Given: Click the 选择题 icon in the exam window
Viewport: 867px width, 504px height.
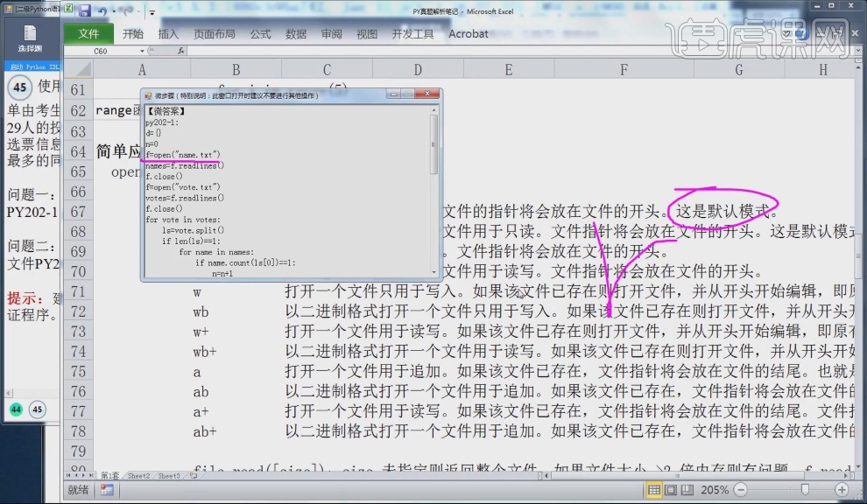Looking at the screenshot, I should pyautogui.click(x=30, y=38).
